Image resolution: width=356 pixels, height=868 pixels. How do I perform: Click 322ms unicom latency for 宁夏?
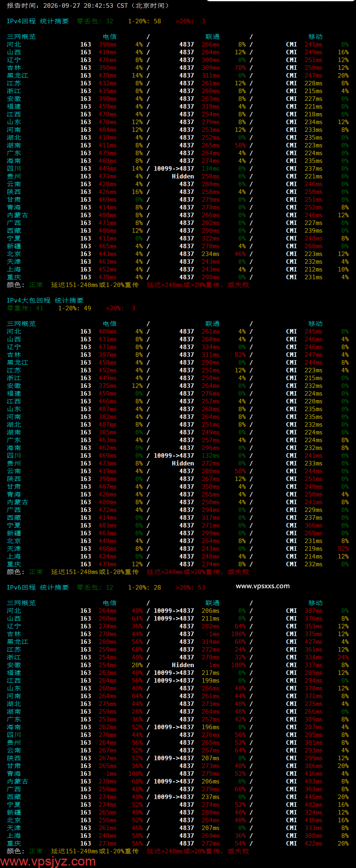click(210, 238)
